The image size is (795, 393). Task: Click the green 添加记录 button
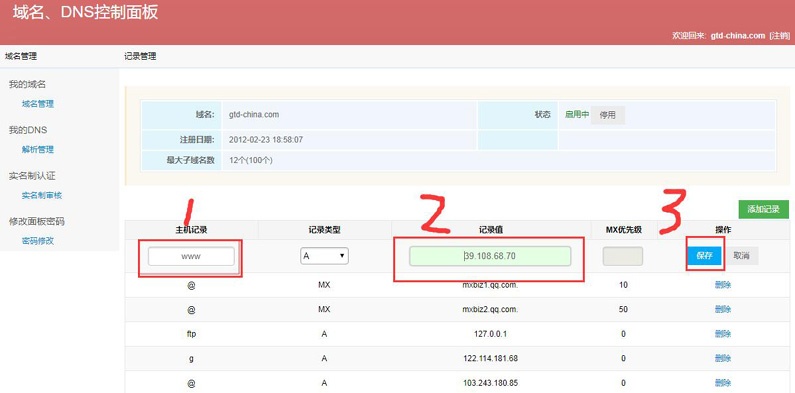coord(764,209)
